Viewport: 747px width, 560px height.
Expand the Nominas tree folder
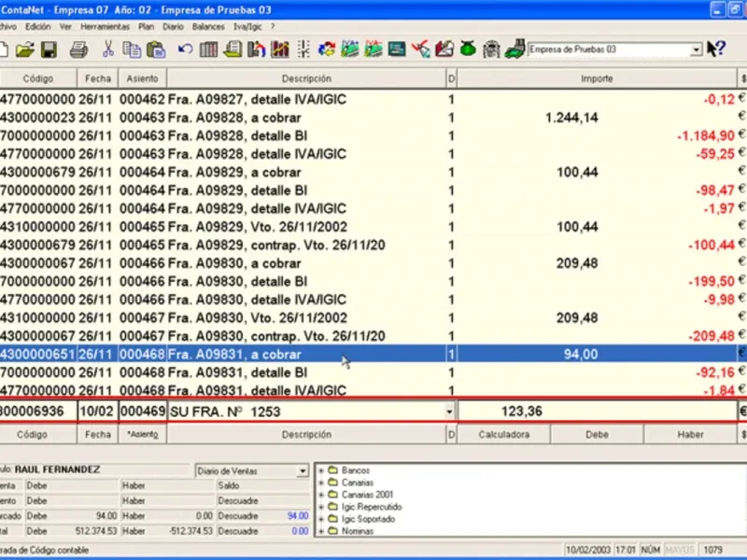point(322,531)
